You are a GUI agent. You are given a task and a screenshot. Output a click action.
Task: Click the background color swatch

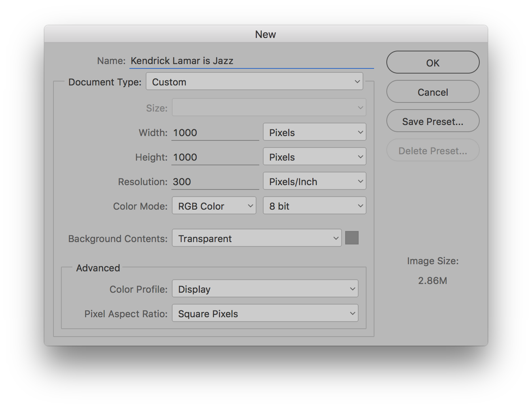(x=351, y=238)
